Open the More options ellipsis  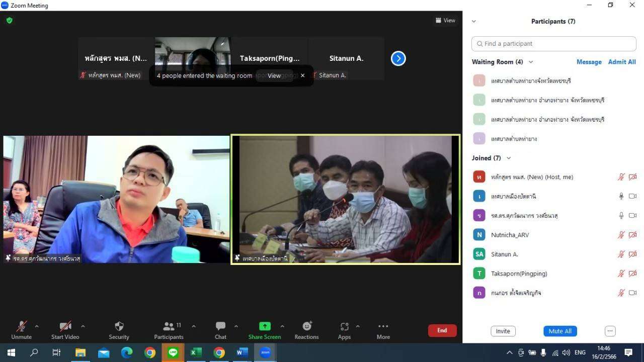tap(383, 327)
